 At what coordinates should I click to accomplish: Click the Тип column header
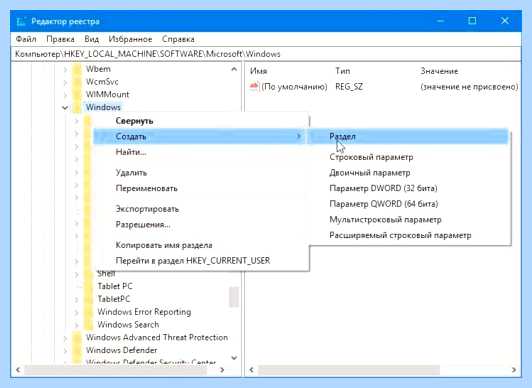343,71
